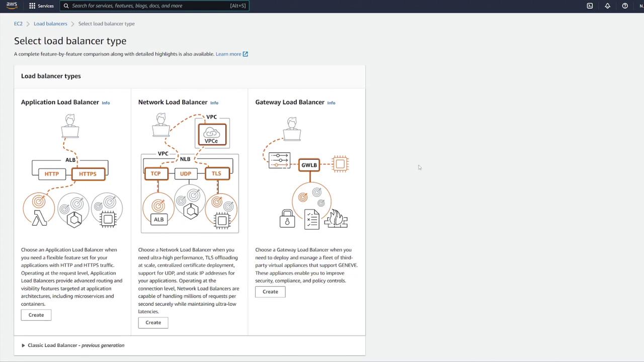Image resolution: width=644 pixels, height=362 pixels.
Task: Create a Gateway Load Balancer
Action: tap(270, 292)
